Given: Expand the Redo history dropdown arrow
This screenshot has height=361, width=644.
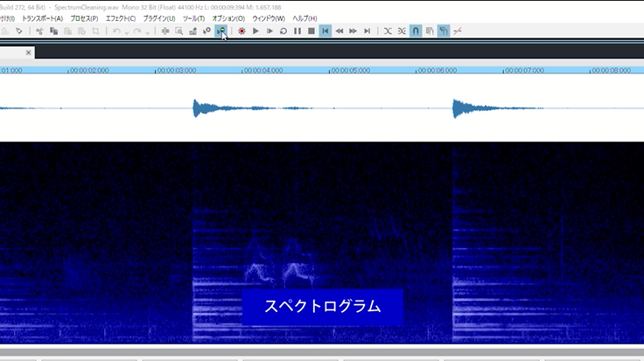Looking at the screenshot, I should [x=149, y=31].
